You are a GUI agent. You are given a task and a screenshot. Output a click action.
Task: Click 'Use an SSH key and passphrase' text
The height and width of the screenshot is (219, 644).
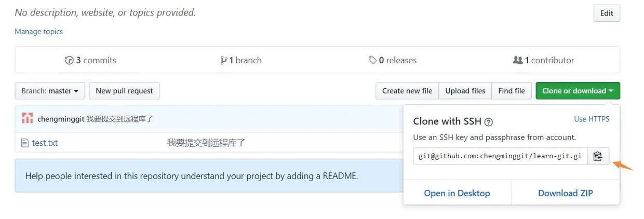tap(494, 138)
